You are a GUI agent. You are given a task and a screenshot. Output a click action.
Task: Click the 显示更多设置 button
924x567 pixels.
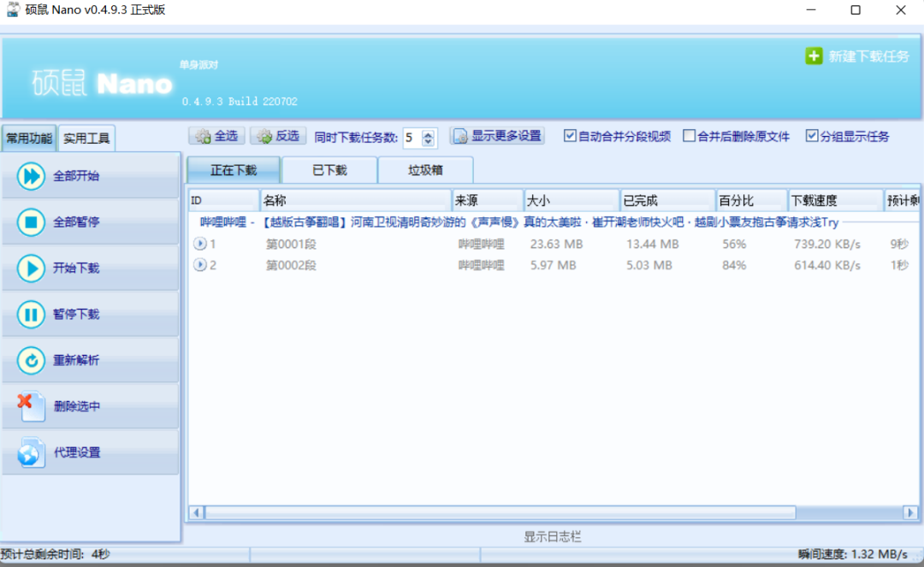tap(497, 137)
